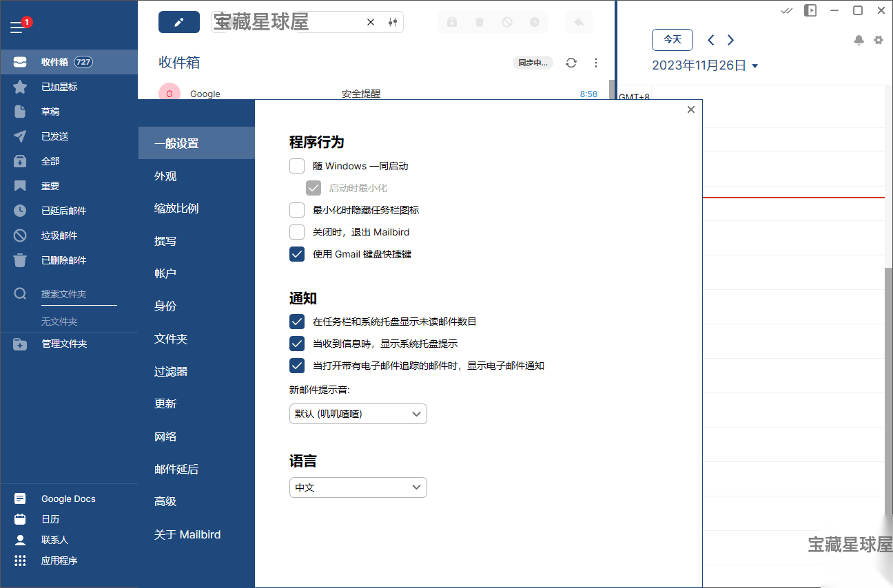
Task: Switch to the 文件夹 settings tab
Action: pos(196,339)
